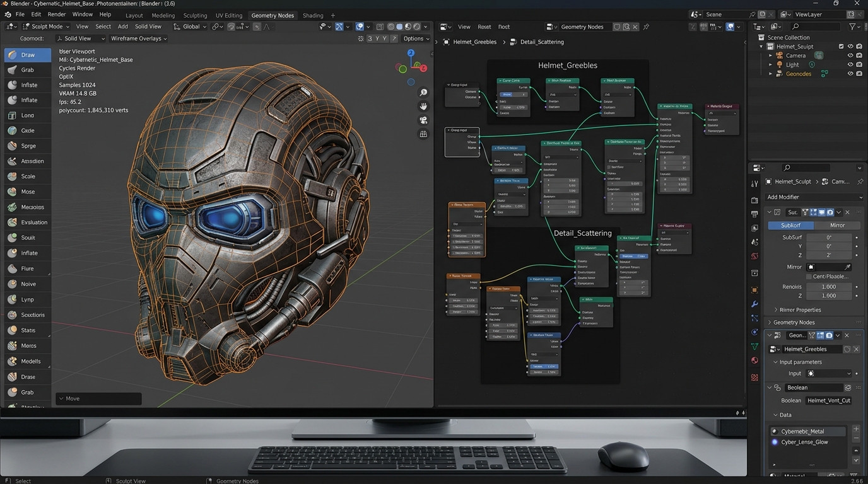
Task: Expand the Camera item in outliner
Action: (x=771, y=55)
